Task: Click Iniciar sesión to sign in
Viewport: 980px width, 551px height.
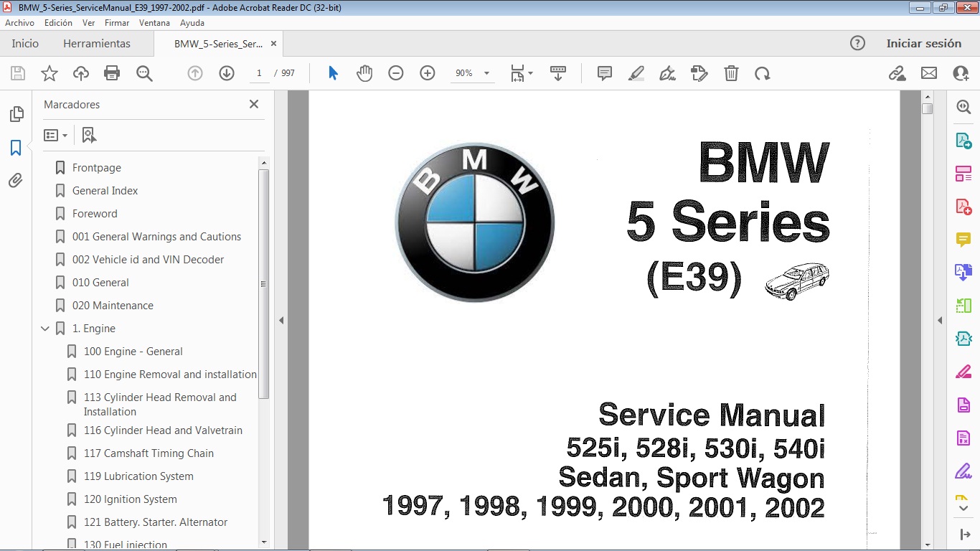Action: 924,43
